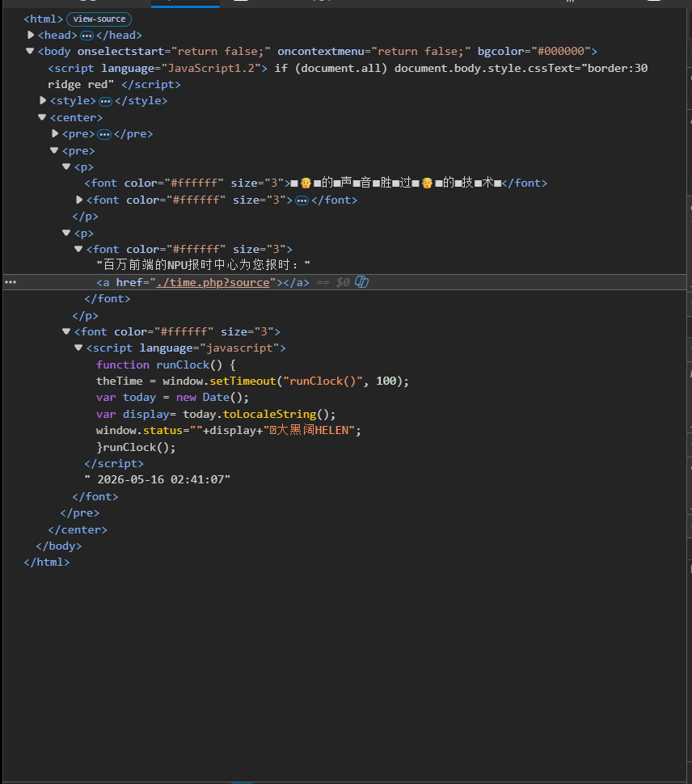This screenshot has height=784, width=692.
Task: Select the closing </center> tag
Action: pyautogui.click(x=78, y=530)
